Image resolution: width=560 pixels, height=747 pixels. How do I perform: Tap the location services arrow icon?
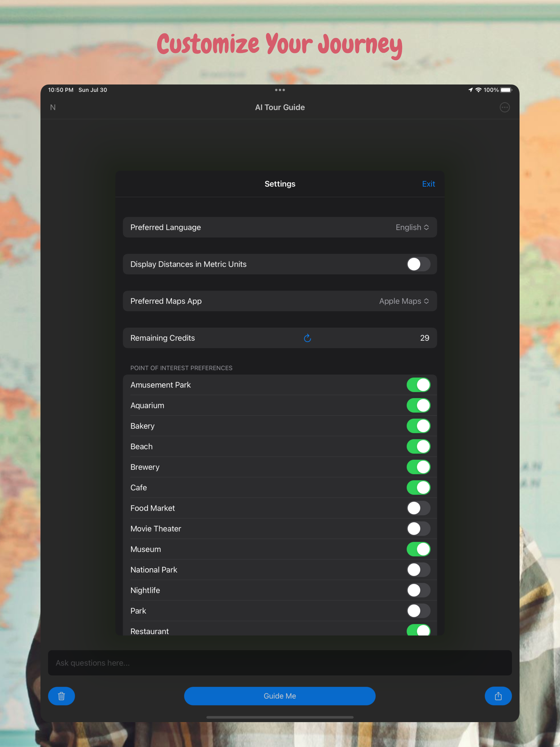[x=470, y=90]
